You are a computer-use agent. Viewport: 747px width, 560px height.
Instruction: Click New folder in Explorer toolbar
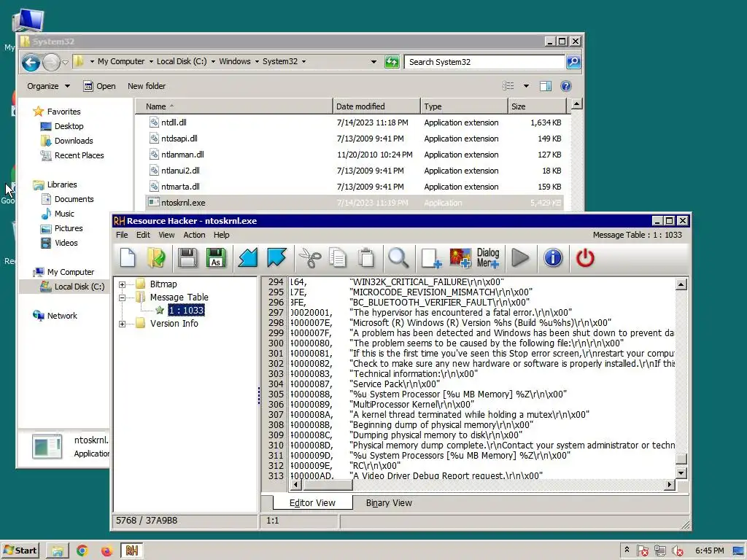(147, 86)
